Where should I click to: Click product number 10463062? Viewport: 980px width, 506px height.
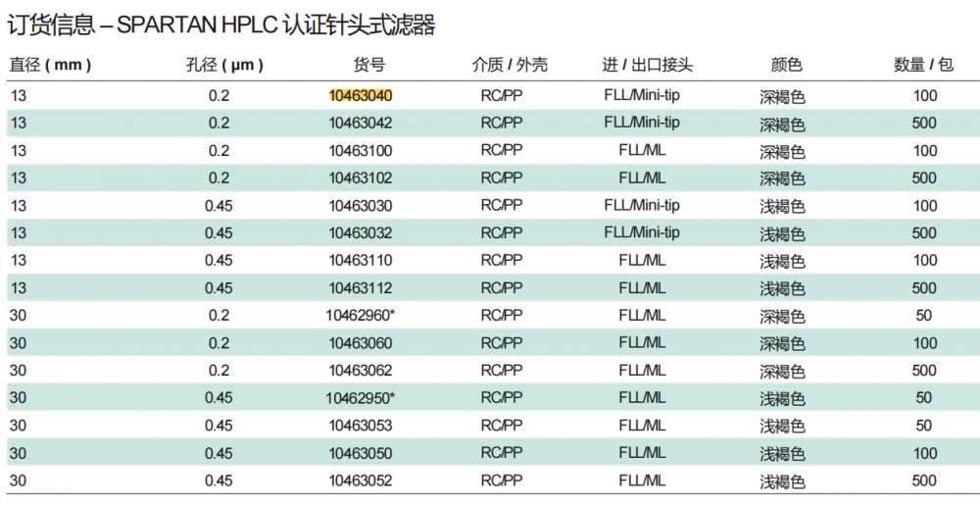click(x=360, y=371)
